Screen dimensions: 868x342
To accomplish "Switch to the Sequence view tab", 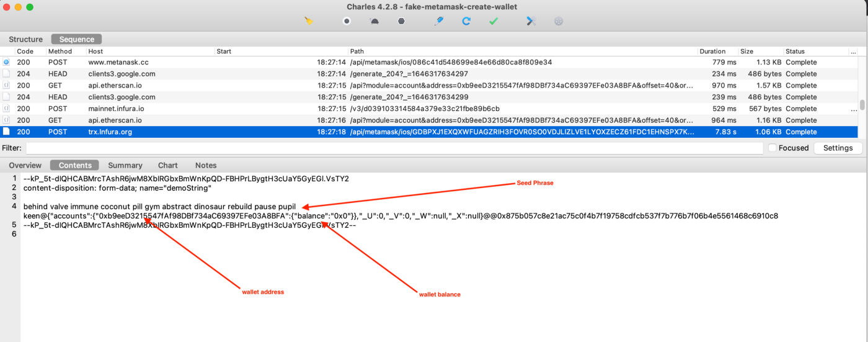I will click(x=77, y=39).
